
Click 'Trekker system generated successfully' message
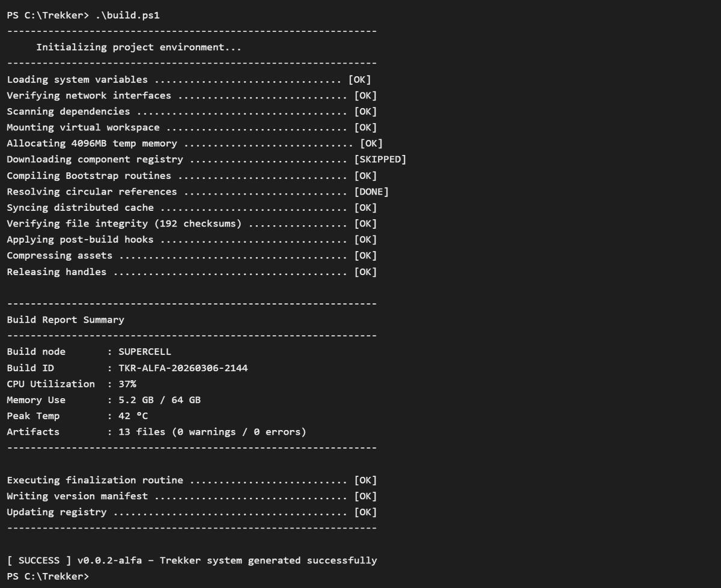(268, 560)
